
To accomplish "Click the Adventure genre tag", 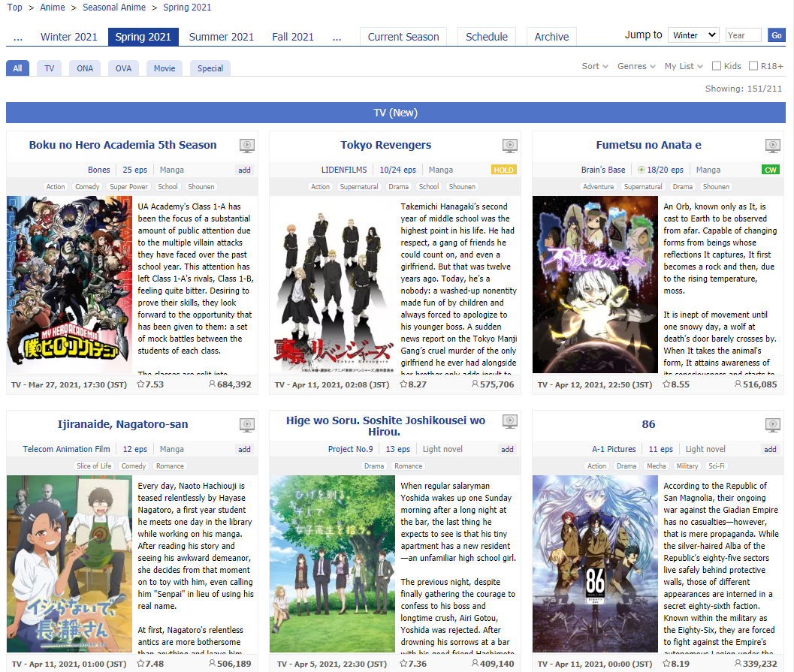I will 598,187.
